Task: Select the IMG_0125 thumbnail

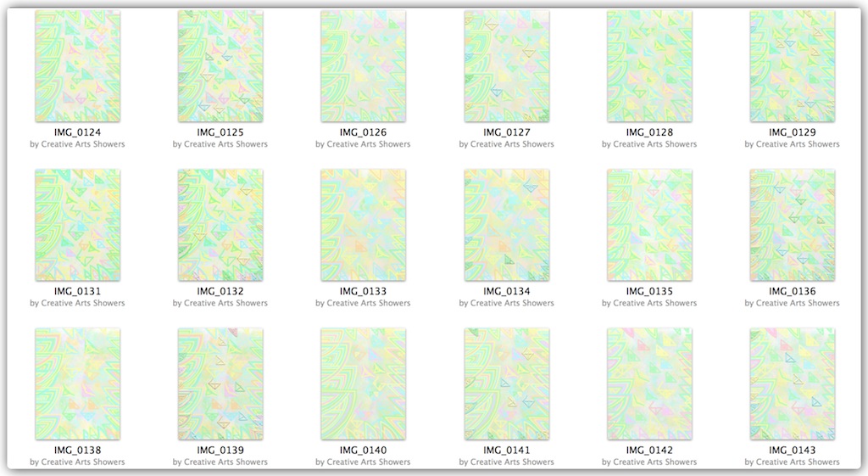Action: [220, 66]
